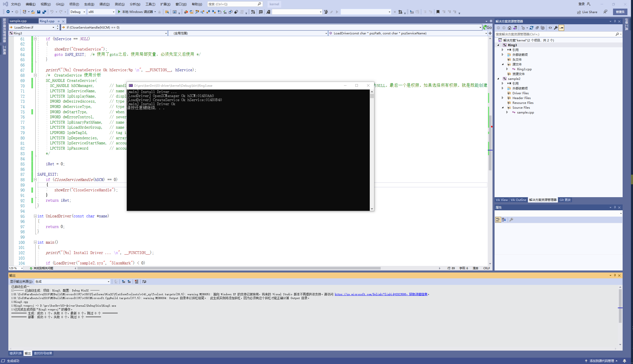Open Properties wrench in Solution Explorer toolbar

(556, 28)
